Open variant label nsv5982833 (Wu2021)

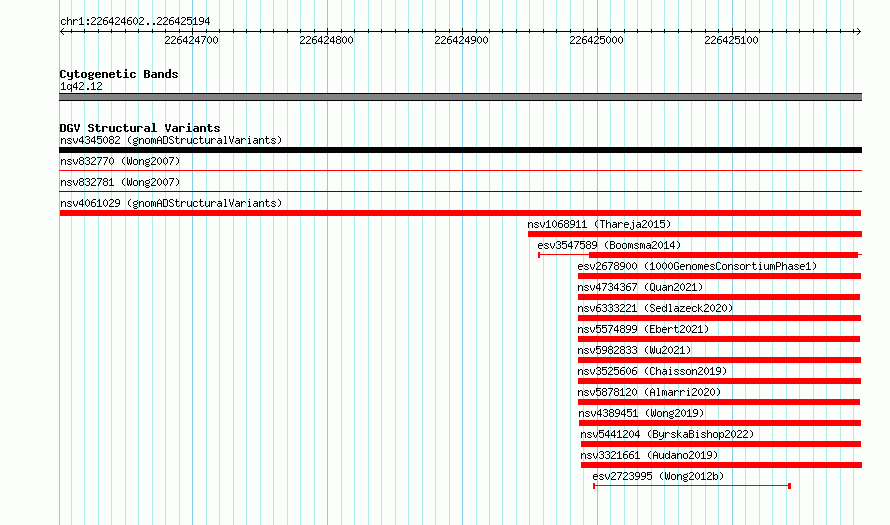[634, 350]
